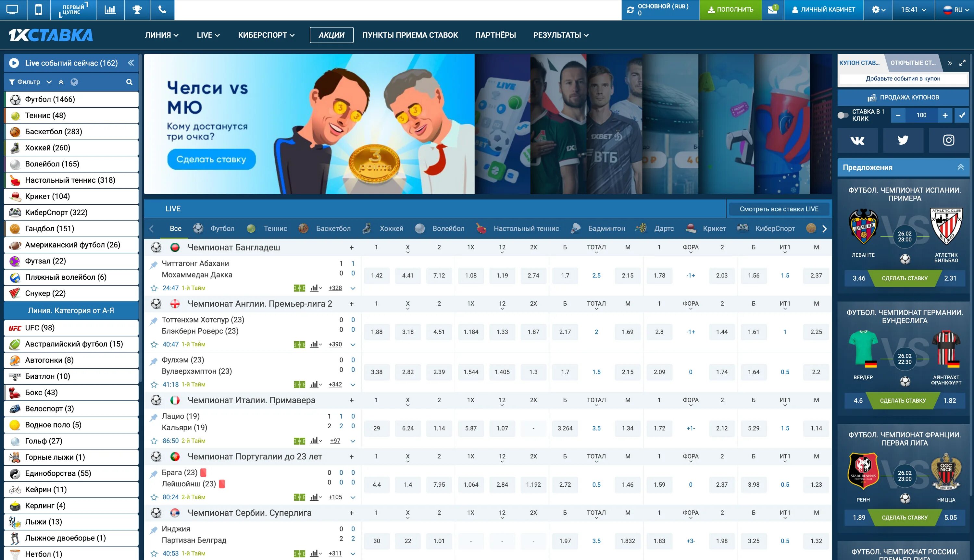Edit the stake amount field 100

921,116
